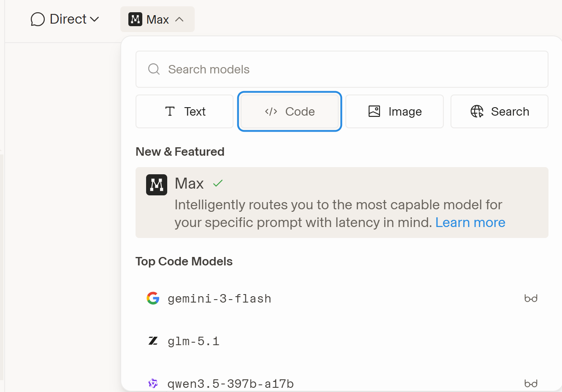Choose the gemini-3-flash model
The height and width of the screenshot is (392, 562).
[342, 298]
